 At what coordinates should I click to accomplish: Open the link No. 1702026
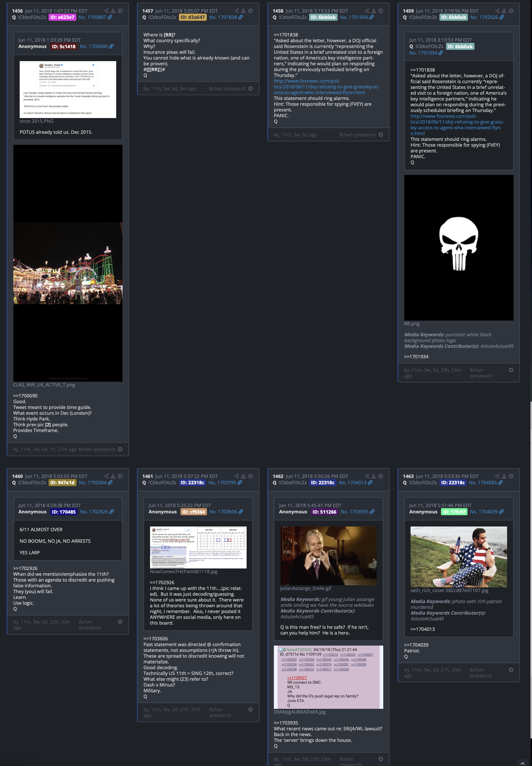point(487,17)
